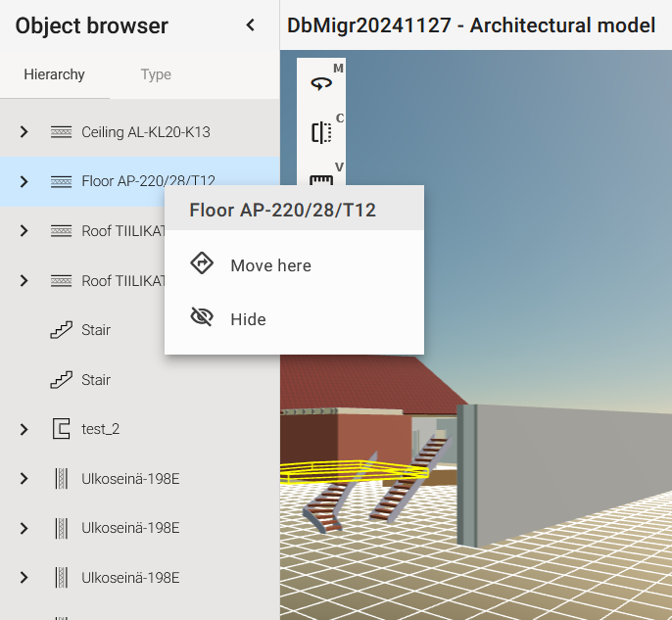Screen dimensions: 672x620
Task: Collapse the Object browser panel
Action: [251, 25]
